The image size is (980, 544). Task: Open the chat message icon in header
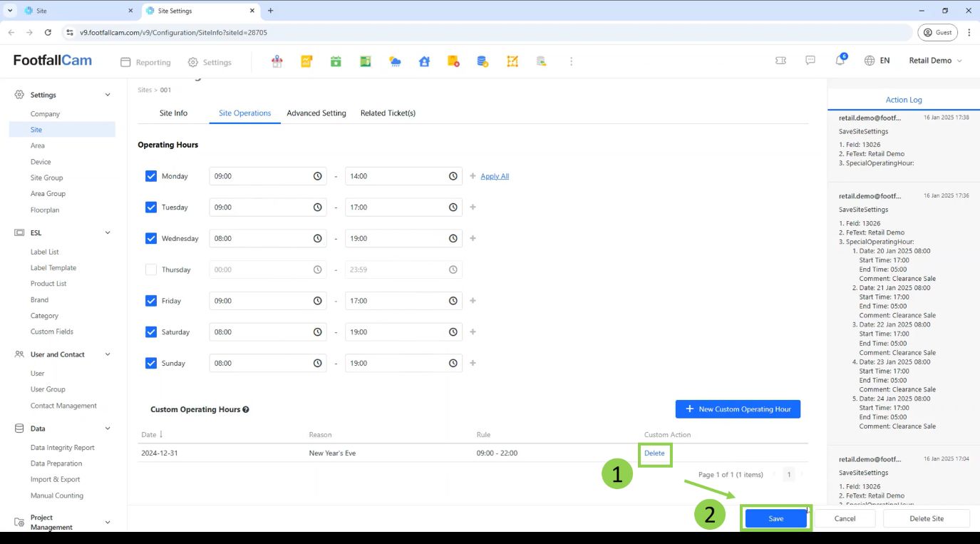coord(810,61)
